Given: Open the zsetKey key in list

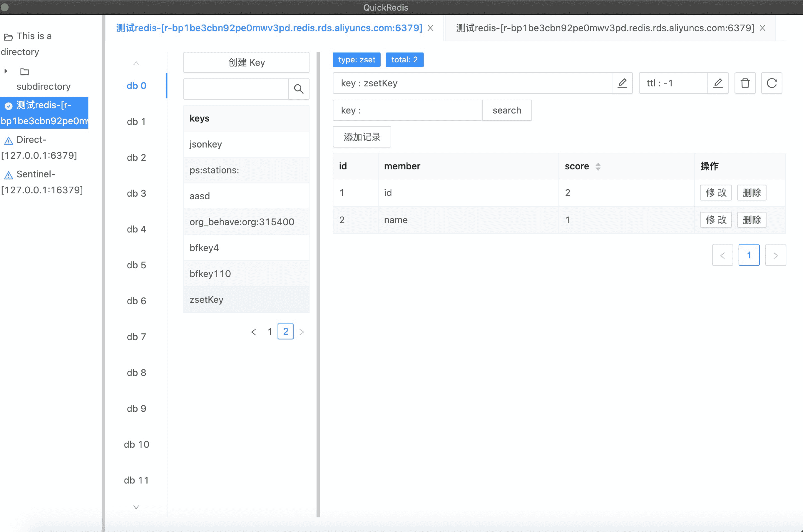Looking at the screenshot, I should click(x=246, y=300).
